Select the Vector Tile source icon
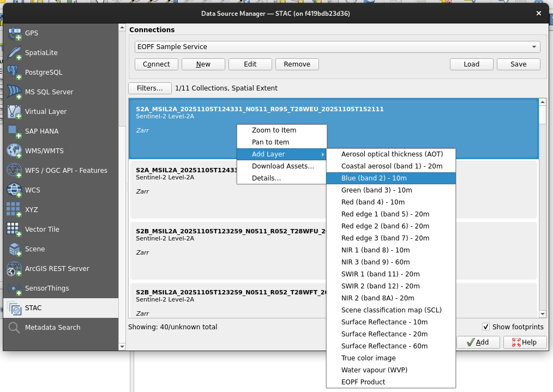 15,230
